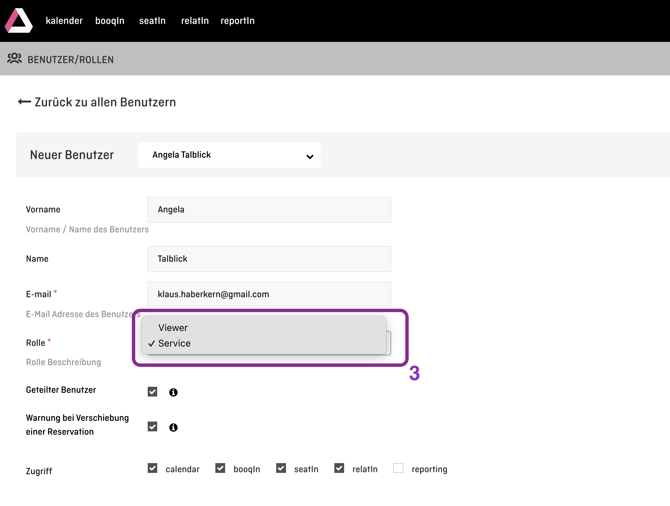Toggle Warnung bei Verschiebung checkbox

point(152,426)
